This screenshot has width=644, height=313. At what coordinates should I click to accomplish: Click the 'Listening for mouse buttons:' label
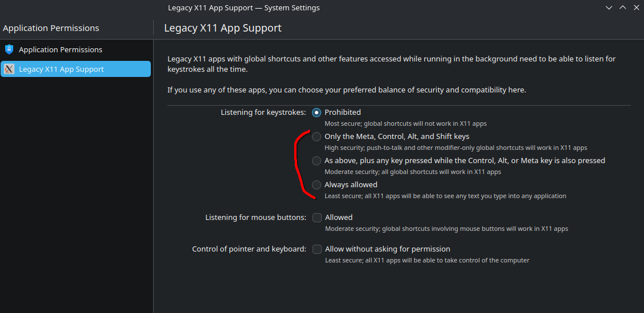[256, 218]
